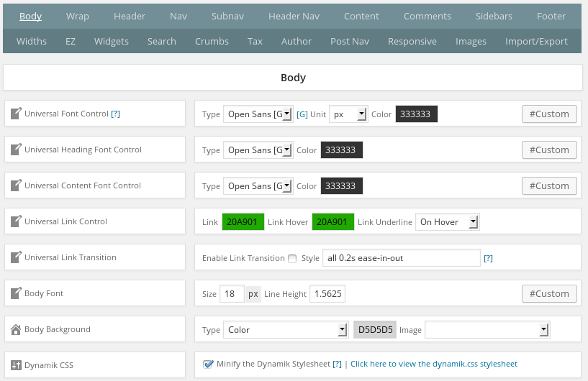Screen dimensions: 588x381
Task: Click edit icon beside Universal Content Font Control
Action: pos(16,185)
